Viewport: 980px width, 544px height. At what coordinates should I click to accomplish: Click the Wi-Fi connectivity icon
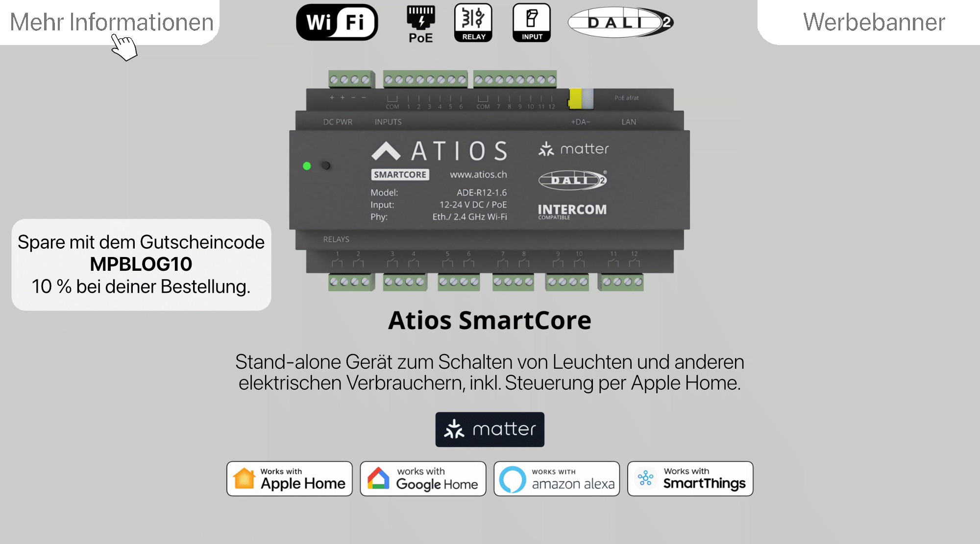pos(335,22)
